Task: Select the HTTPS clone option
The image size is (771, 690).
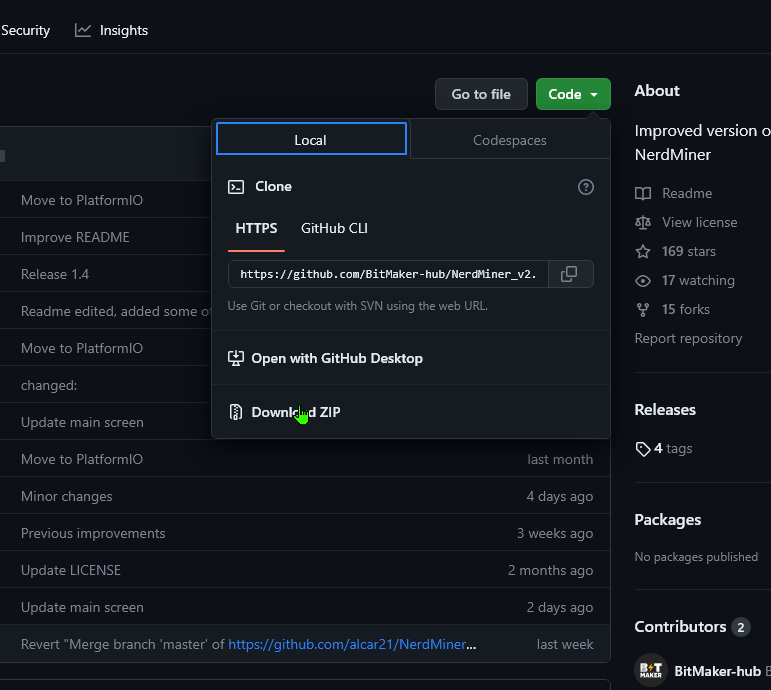Action: tap(256, 228)
